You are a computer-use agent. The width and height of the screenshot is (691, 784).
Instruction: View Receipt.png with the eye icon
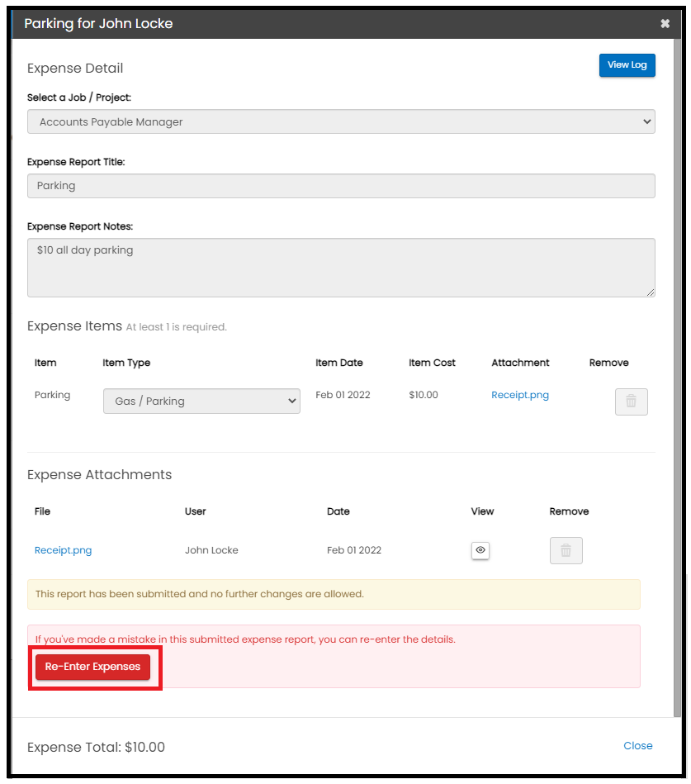point(480,550)
